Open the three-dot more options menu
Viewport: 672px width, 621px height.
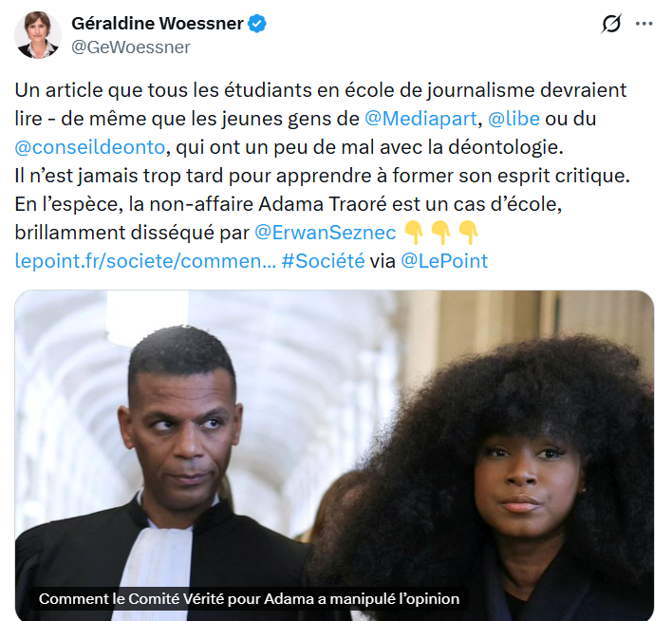[644, 24]
